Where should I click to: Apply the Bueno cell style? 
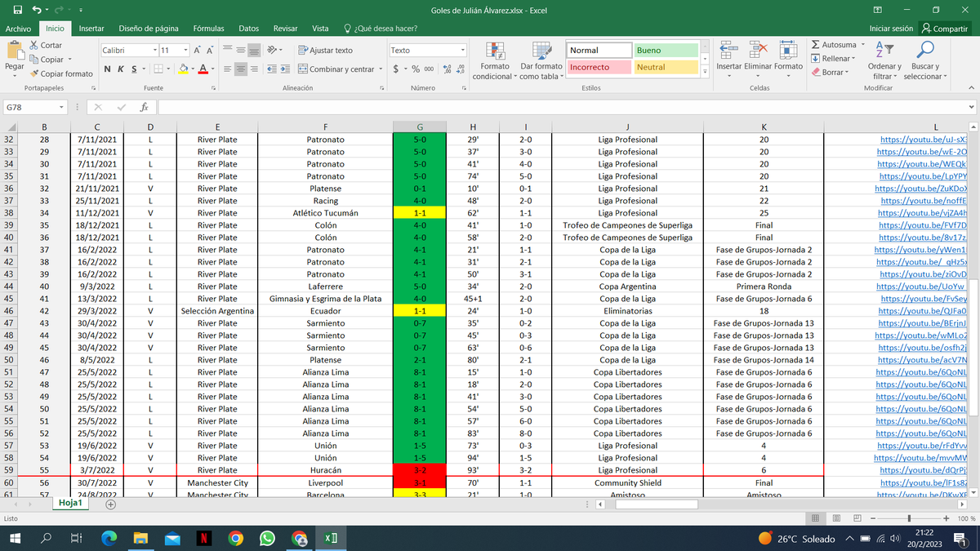666,51
